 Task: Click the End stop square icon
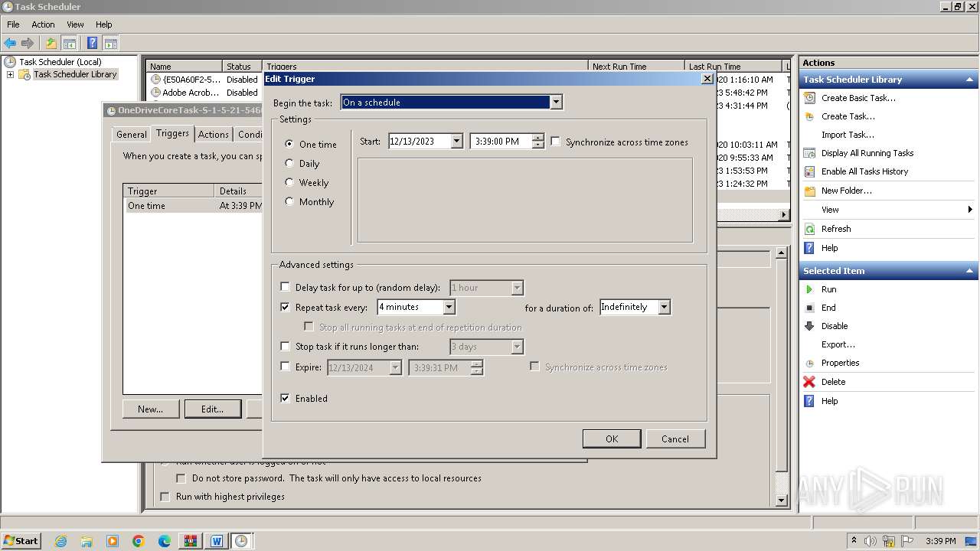coord(809,308)
